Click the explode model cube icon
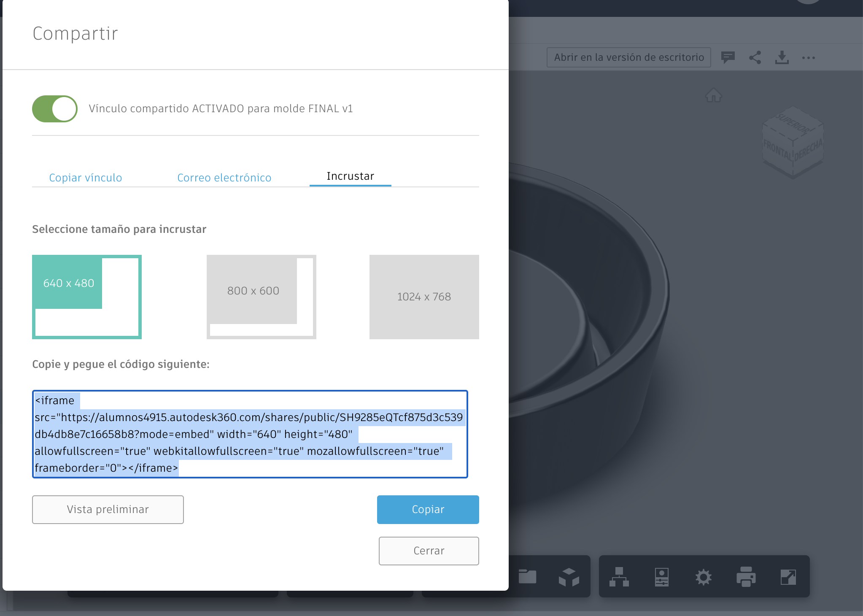Screen dimensions: 863x616 pyautogui.click(x=569, y=577)
